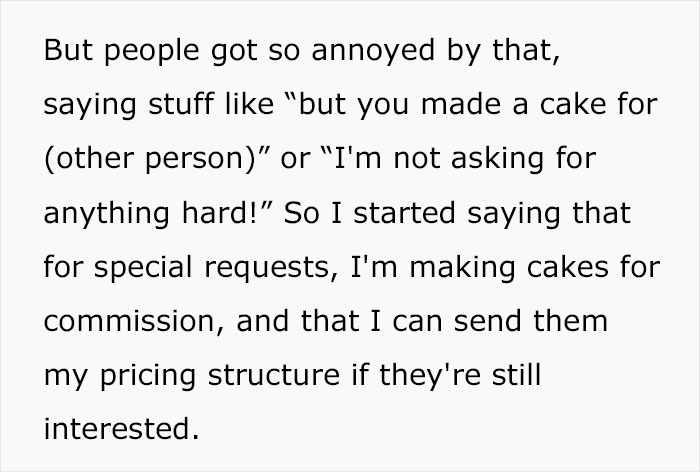Click the word "still" ending seventh line
Viewport: 700px width, 472px height.
coord(517,376)
